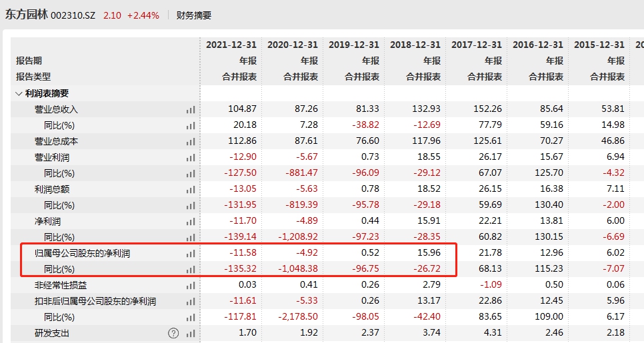Click the 22.86 adjusted net profit cell
The image size is (644, 343).
[x=490, y=301]
